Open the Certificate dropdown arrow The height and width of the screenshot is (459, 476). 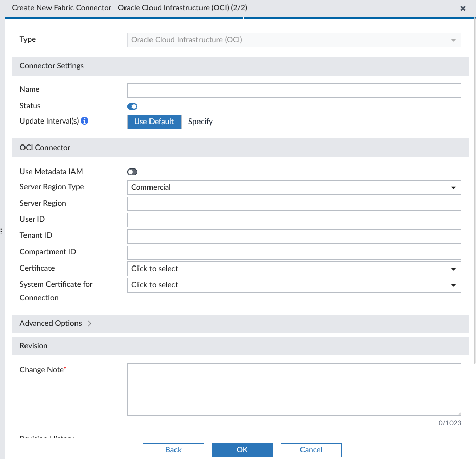pos(453,269)
